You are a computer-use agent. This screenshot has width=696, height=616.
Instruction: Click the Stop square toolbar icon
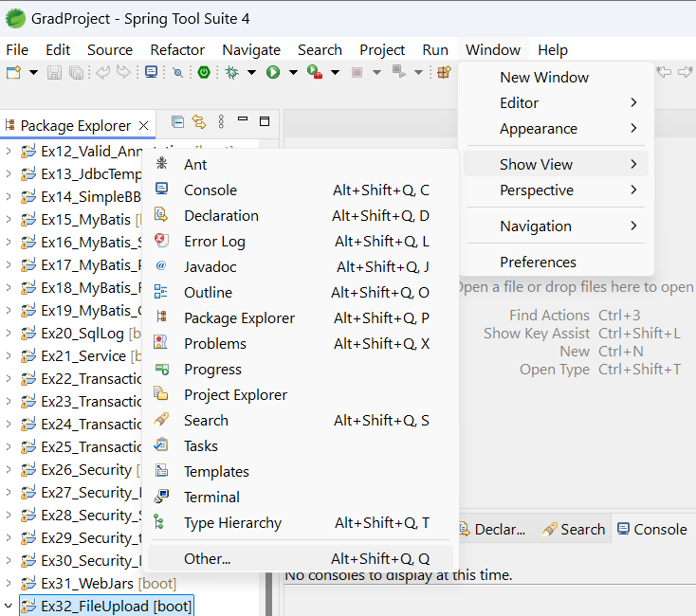pos(357,72)
